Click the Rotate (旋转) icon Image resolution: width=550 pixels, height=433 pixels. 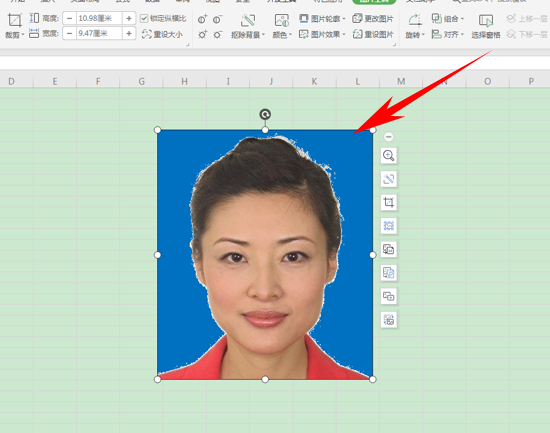pos(415,20)
